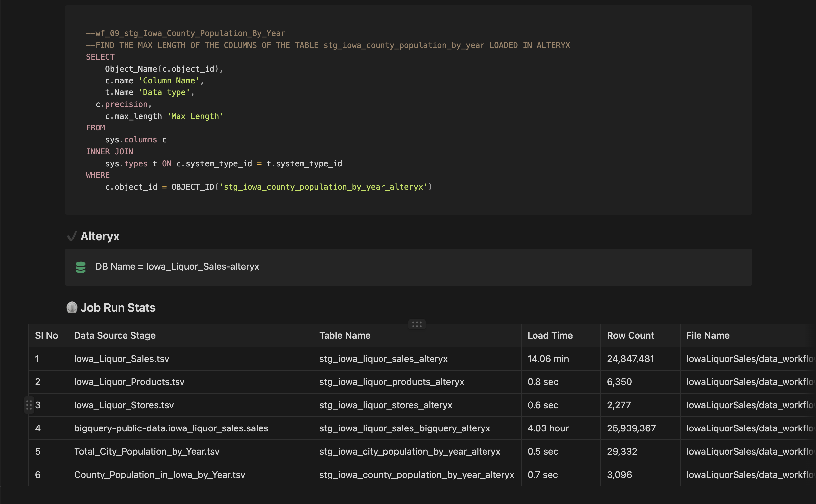Click the column drag handle above the table
Image resolution: width=816 pixels, height=504 pixels.
click(x=417, y=324)
